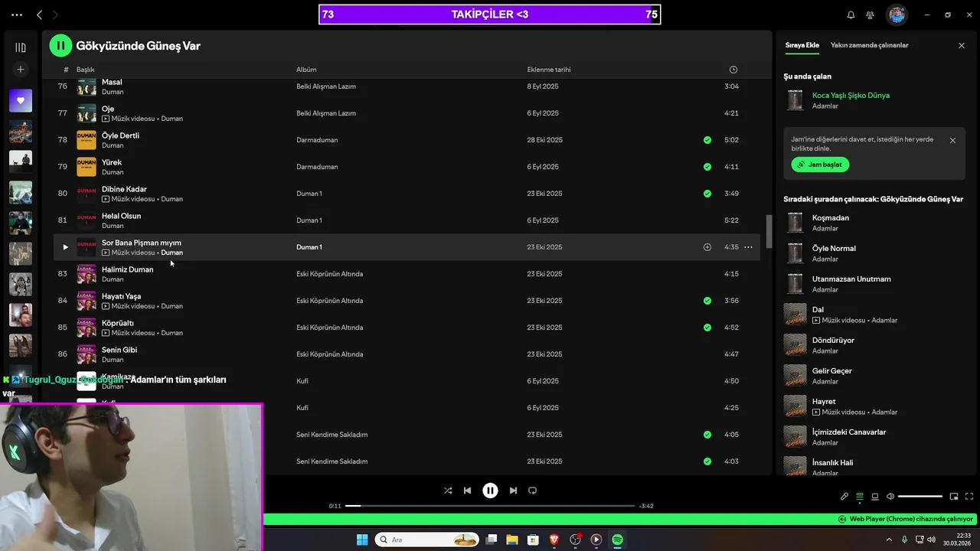The width and height of the screenshot is (980, 551).
Task: Click the Spotify icon in the taskbar
Action: [617, 540]
